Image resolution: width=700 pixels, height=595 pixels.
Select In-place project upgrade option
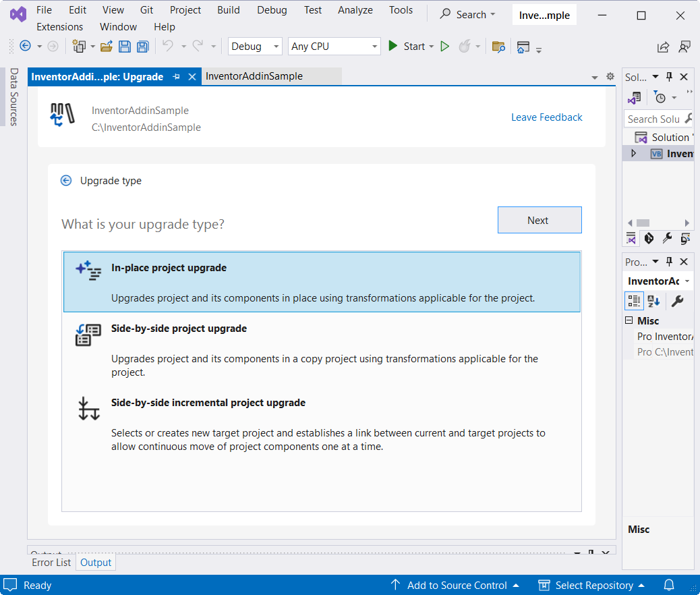click(x=322, y=282)
